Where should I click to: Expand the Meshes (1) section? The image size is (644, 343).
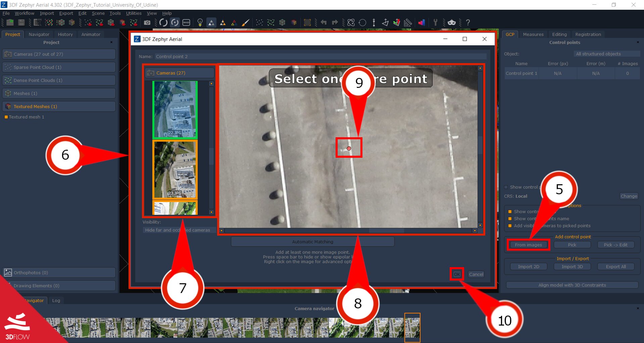tap(59, 93)
